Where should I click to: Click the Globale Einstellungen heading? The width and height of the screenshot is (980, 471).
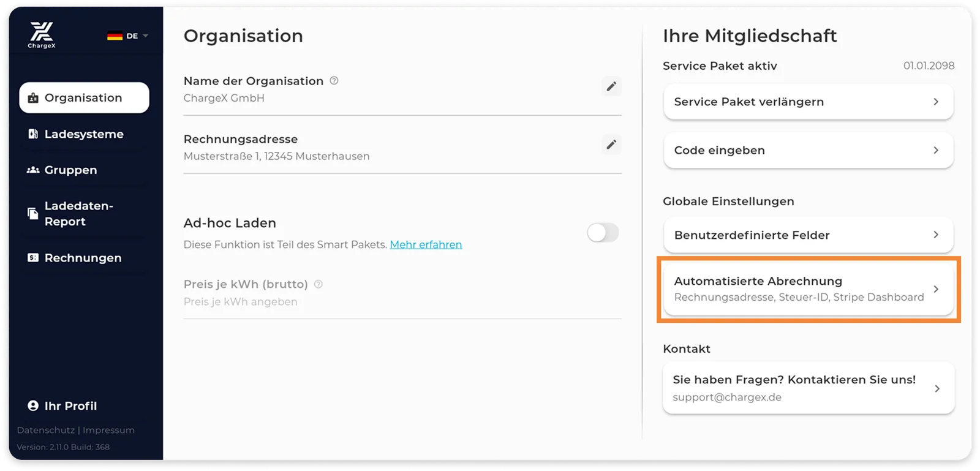point(728,202)
